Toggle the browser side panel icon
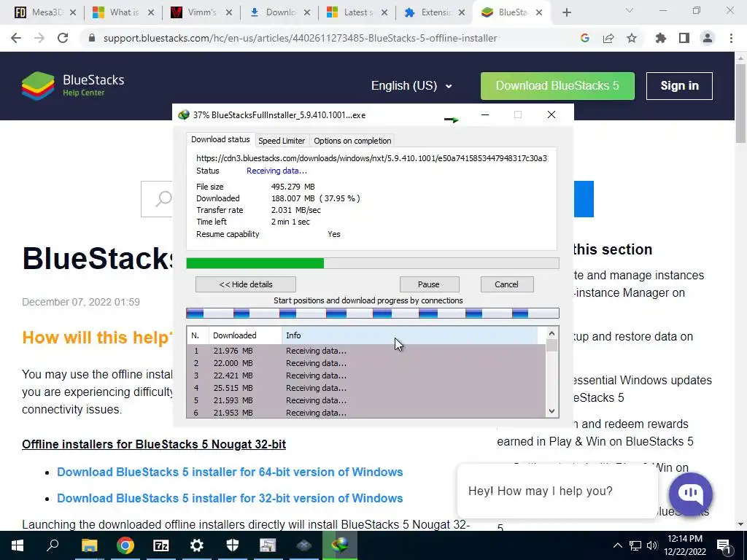This screenshot has height=560, width=747. [x=684, y=38]
